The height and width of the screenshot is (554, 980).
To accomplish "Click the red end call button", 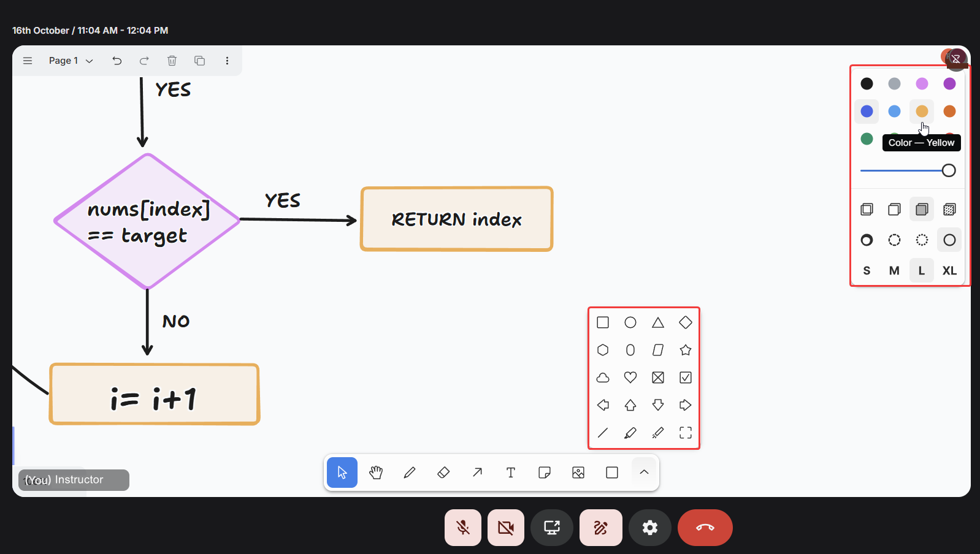I will (705, 528).
